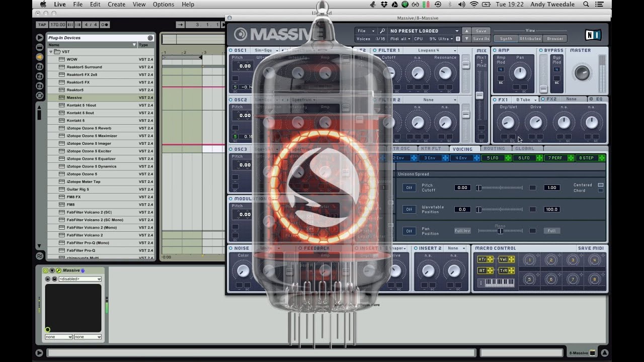Open Browser view button in Massive

(555, 39)
